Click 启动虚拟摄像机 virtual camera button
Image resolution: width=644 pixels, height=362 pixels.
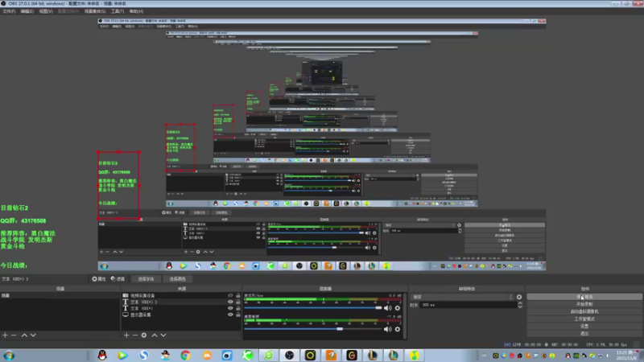[x=584, y=311]
